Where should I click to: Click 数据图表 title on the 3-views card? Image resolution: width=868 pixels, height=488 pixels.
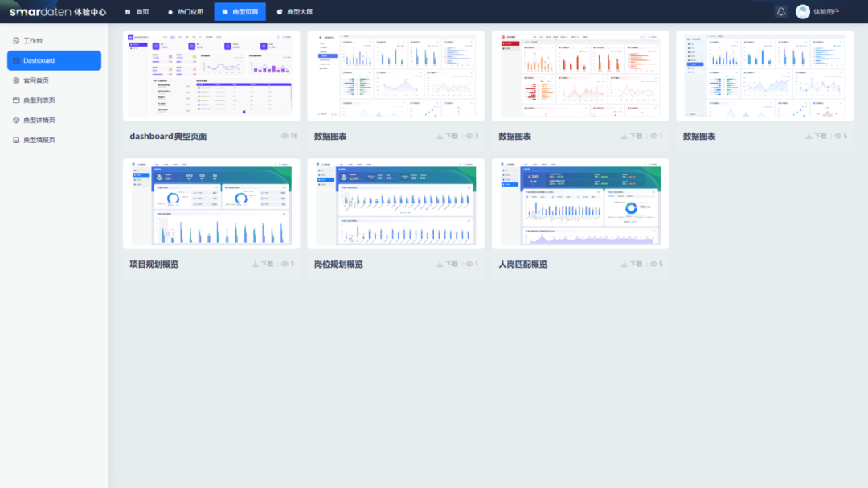coord(330,136)
